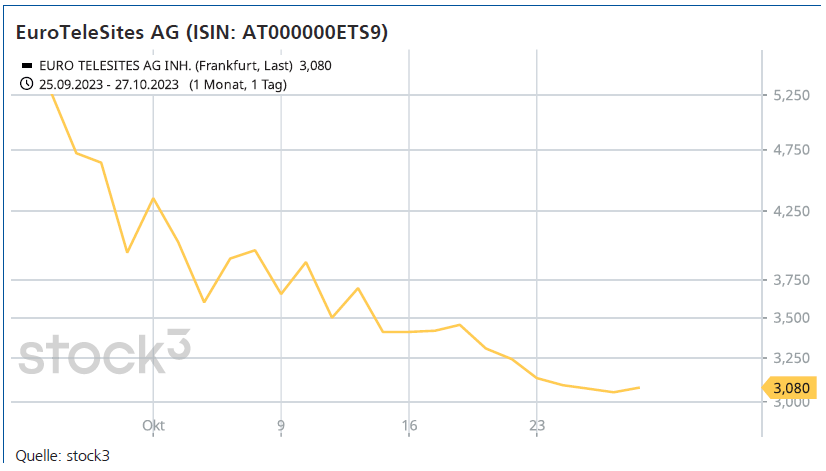
Task: Click the 3,250 y-axis label
Action: tap(791, 358)
